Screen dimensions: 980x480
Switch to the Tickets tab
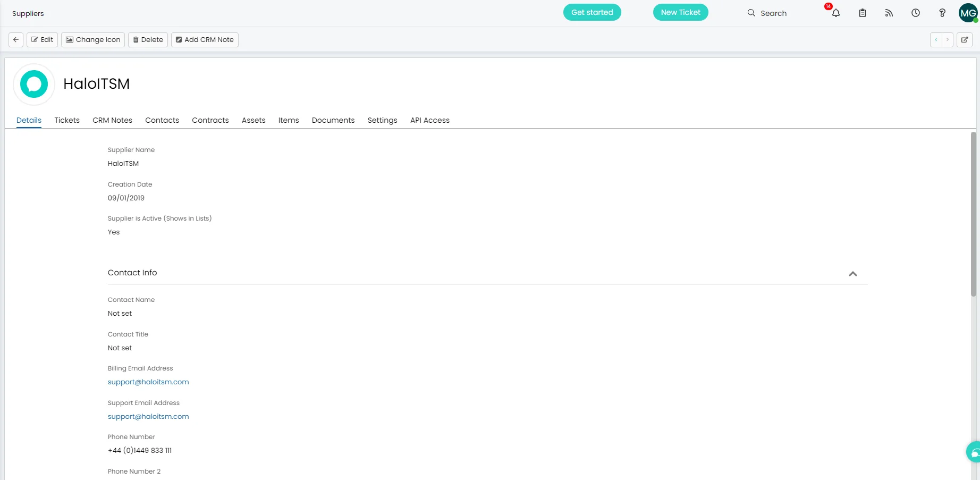(x=67, y=120)
